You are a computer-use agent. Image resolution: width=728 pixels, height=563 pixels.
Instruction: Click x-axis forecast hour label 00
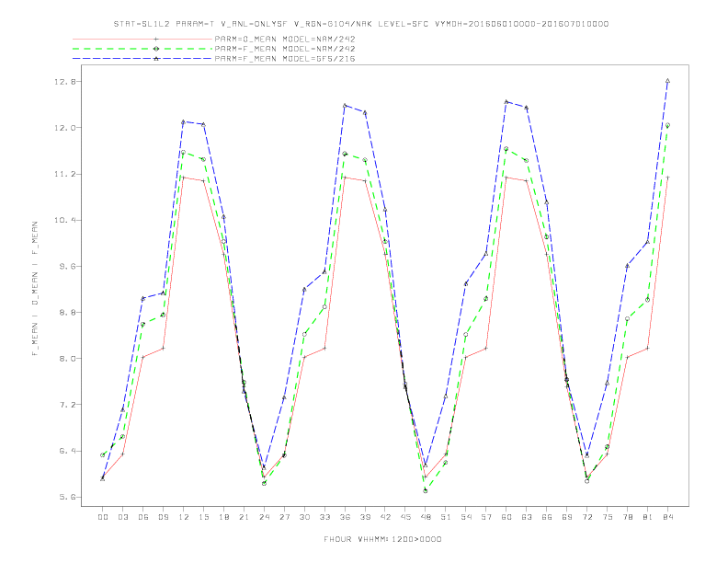click(103, 517)
